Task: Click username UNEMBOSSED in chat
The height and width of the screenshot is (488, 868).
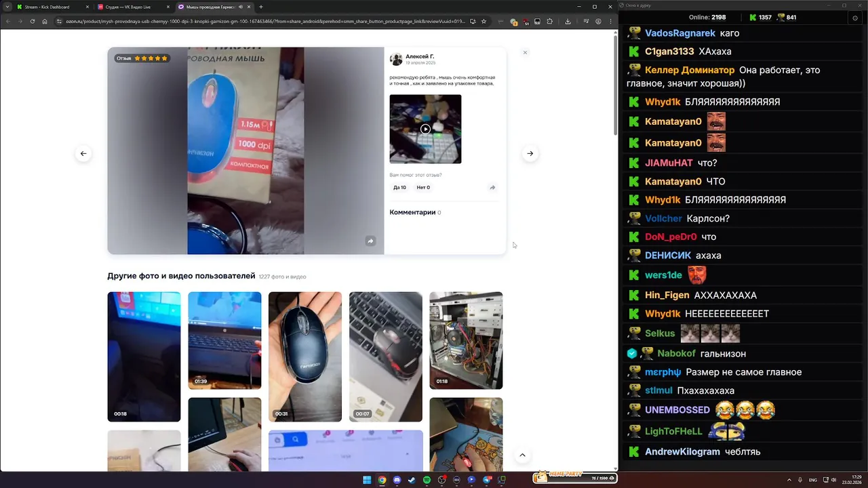Action: click(677, 410)
